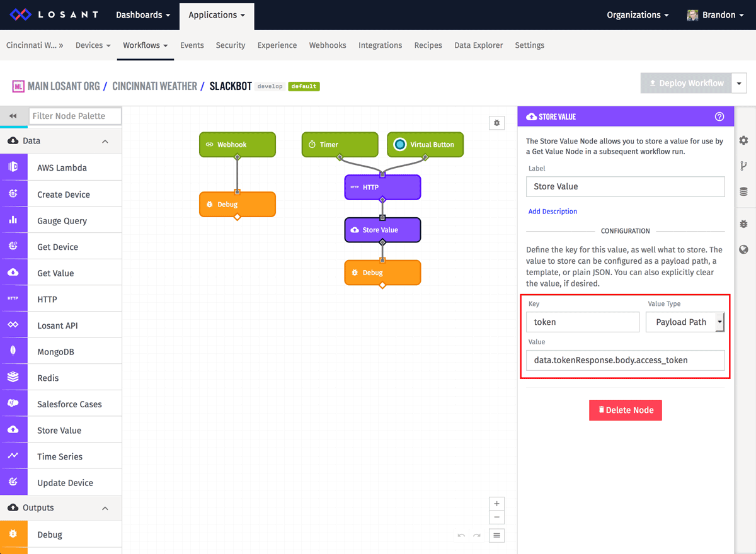Open the debug bug side tab

click(744, 223)
